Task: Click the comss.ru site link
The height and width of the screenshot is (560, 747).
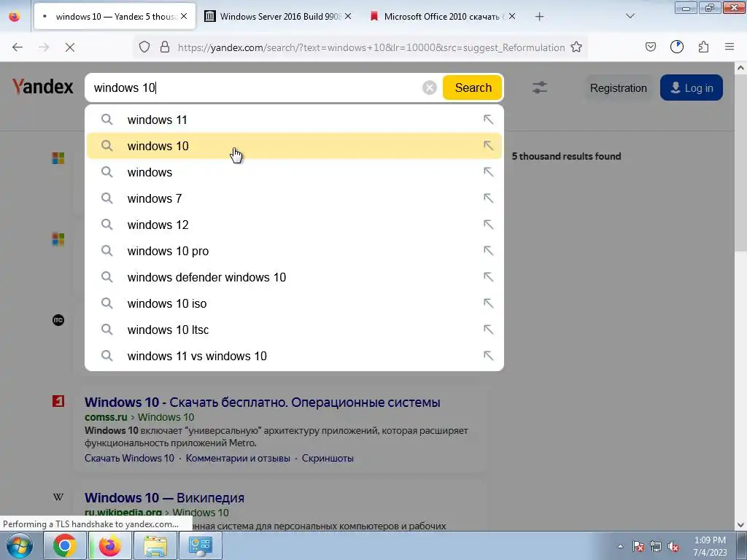Action: coord(106,417)
